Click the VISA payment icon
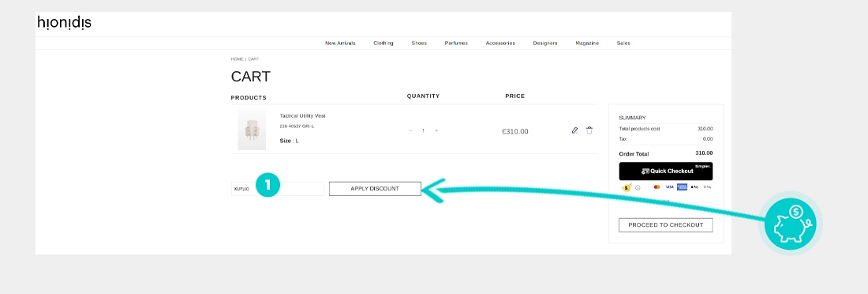 669,187
